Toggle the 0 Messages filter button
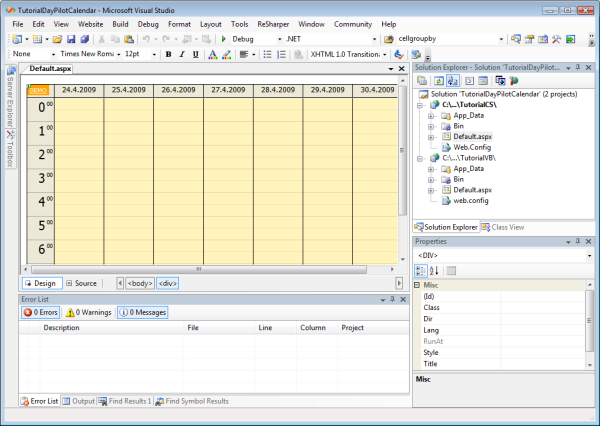The image size is (600, 426). click(143, 312)
